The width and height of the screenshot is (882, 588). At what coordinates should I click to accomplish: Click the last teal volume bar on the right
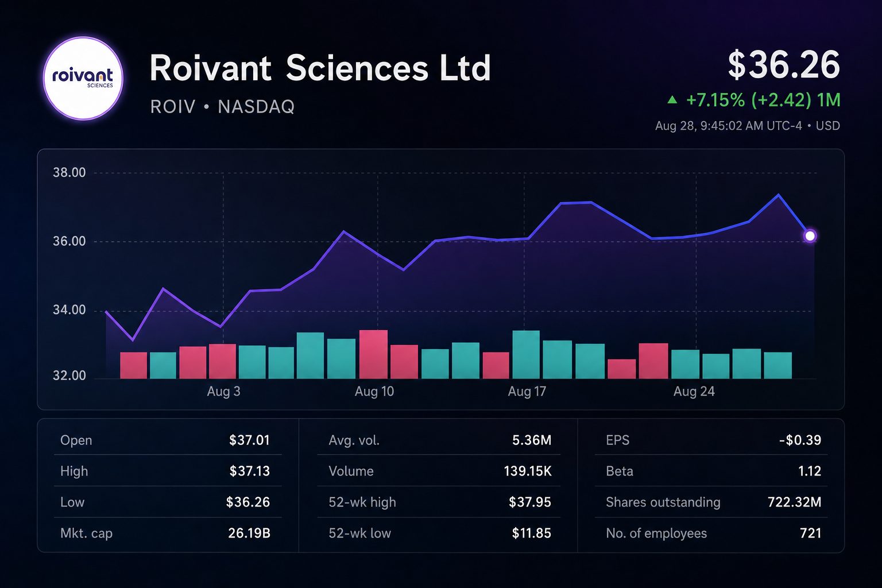[x=778, y=365]
